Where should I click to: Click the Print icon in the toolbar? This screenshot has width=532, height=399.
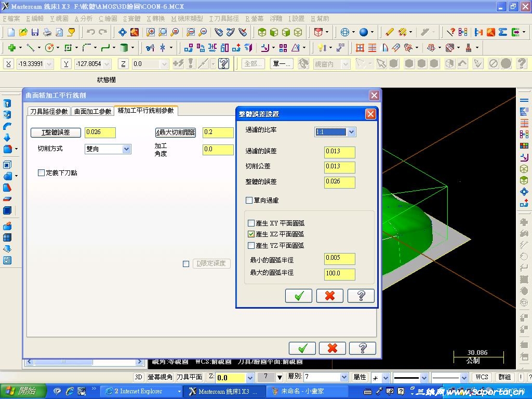click(47, 32)
